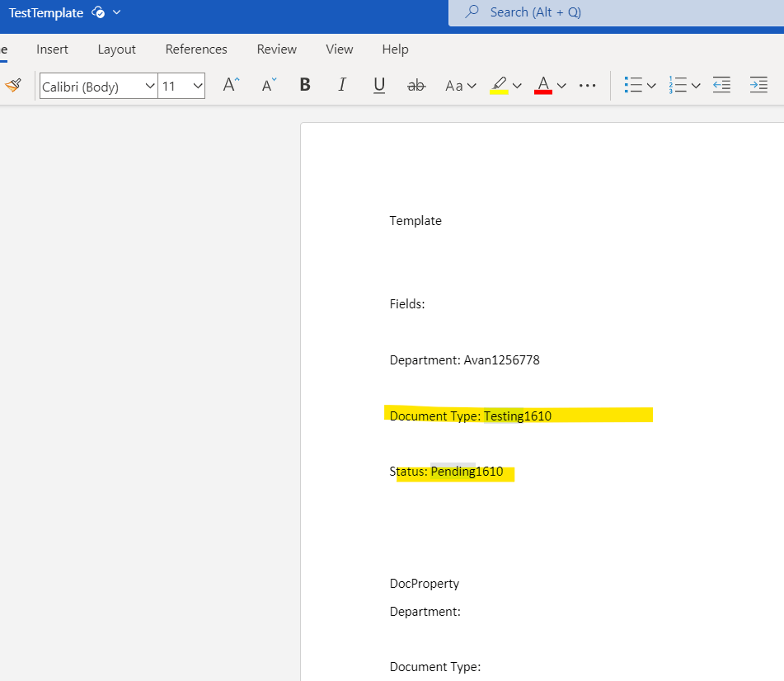
Task: Click the 'Template' heading text
Action: click(x=415, y=221)
